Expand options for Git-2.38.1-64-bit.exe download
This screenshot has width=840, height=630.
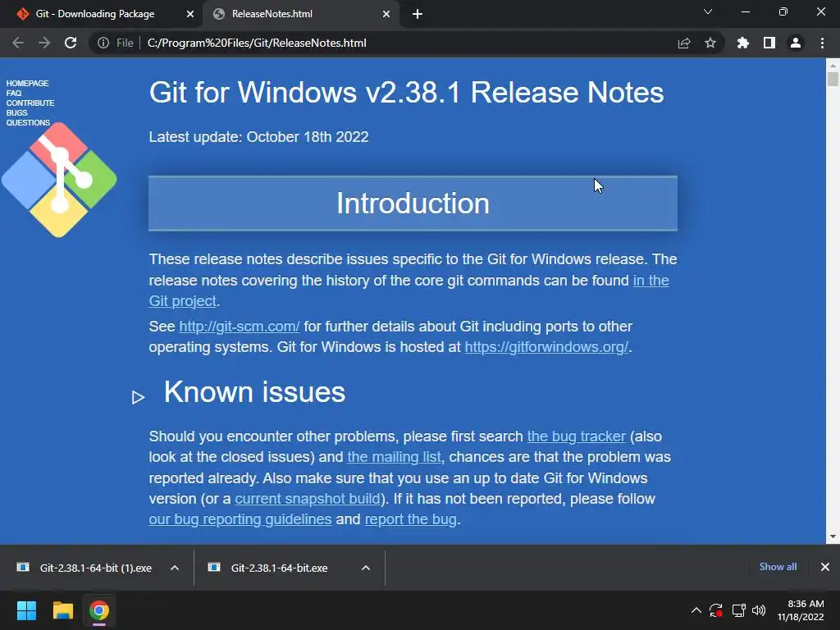click(366, 568)
